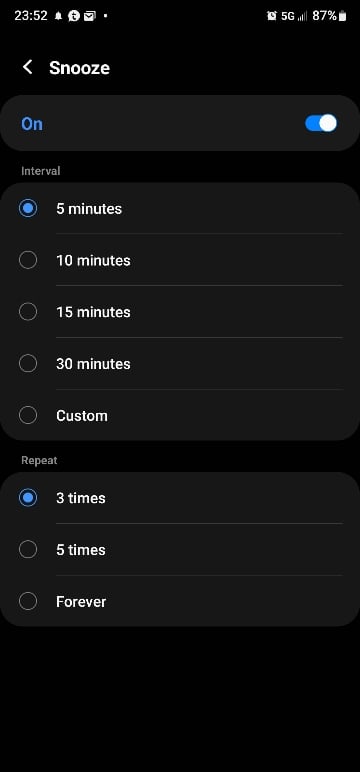Image resolution: width=360 pixels, height=772 pixels.
Task: Set repeat to 5 times
Action: (x=180, y=549)
